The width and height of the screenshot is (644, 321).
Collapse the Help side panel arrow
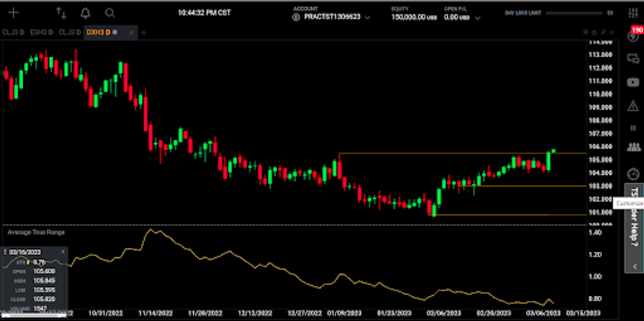(x=634, y=266)
